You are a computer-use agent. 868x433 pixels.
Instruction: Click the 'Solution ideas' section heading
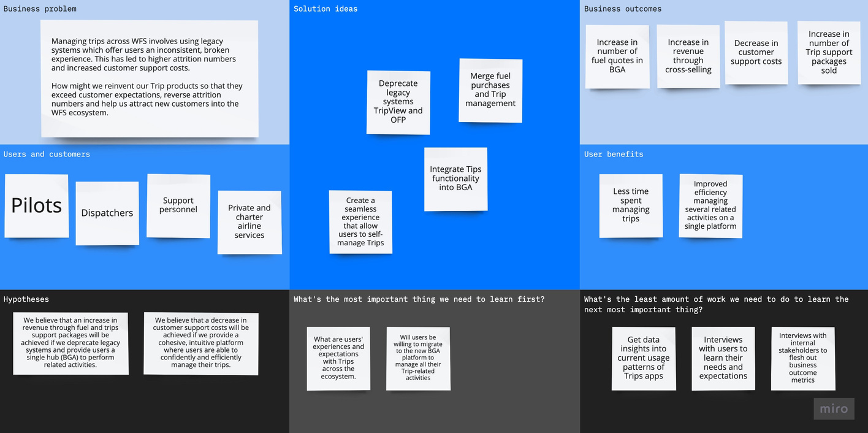tap(325, 9)
